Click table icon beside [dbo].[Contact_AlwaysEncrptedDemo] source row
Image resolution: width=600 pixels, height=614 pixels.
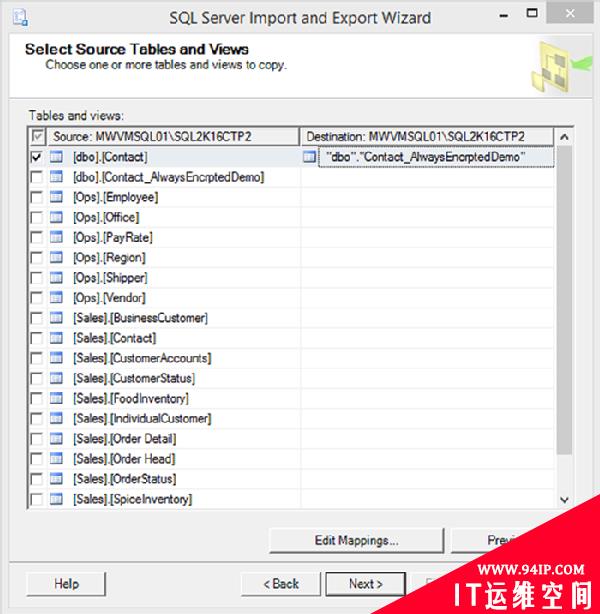(x=56, y=177)
